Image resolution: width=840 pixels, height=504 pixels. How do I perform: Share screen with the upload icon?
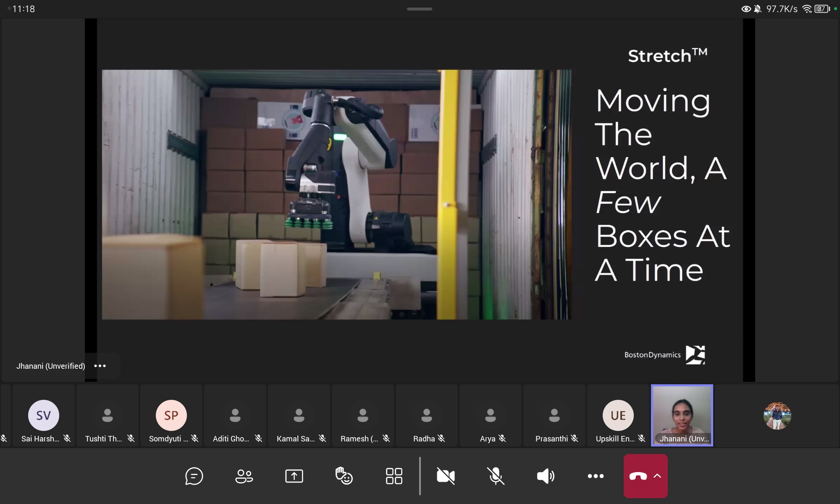(x=294, y=476)
